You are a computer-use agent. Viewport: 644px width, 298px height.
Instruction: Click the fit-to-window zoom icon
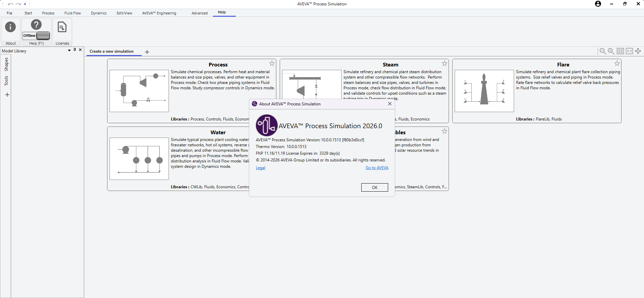click(620, 51)
